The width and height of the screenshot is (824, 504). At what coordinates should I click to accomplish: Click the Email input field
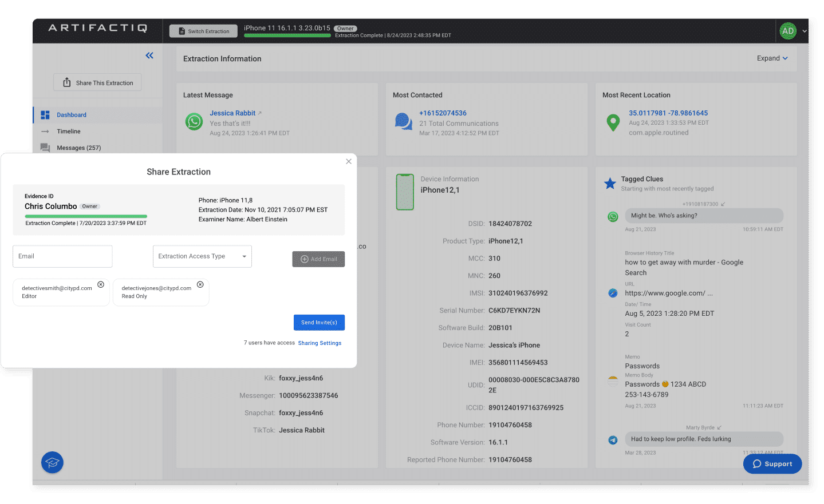(x=62, y=256)
